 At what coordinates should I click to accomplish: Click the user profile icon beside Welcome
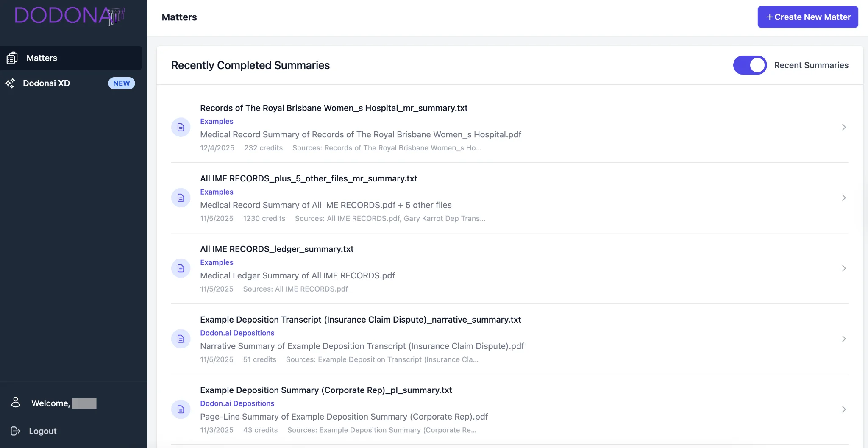pos(16,402)
